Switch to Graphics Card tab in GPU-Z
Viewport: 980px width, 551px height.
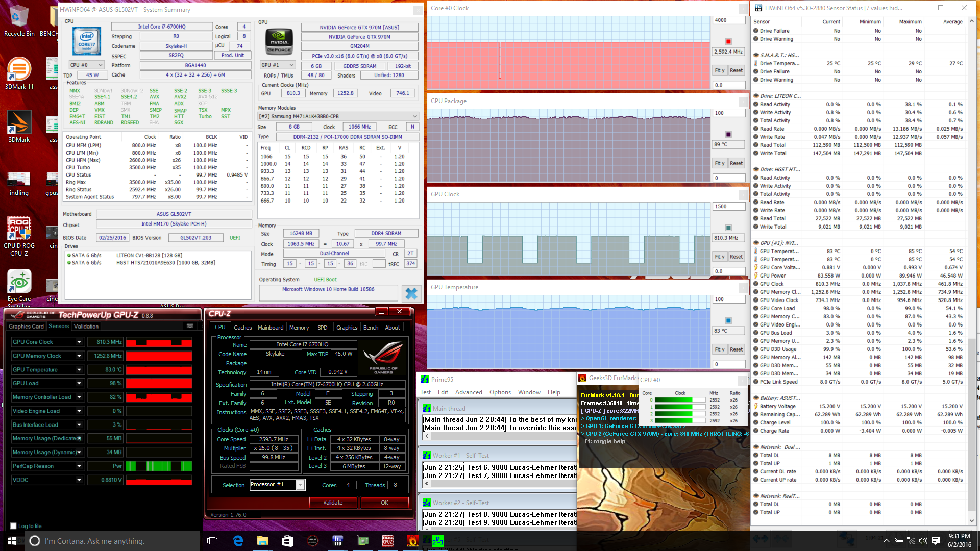pos(26,326)
